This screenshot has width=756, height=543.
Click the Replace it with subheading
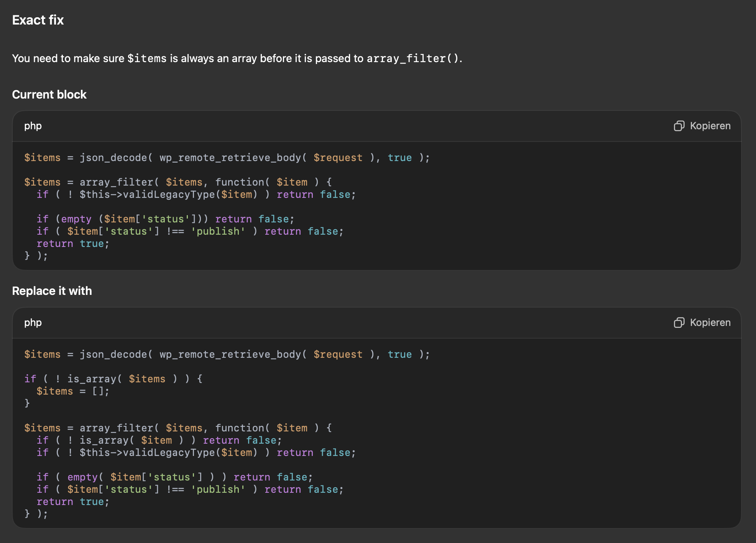(52, 291)
